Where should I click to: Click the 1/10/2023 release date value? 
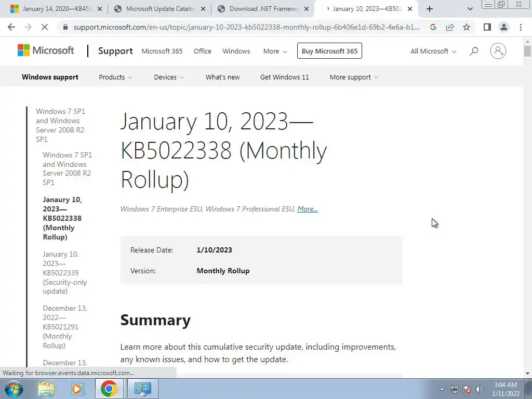pos(214,250)
